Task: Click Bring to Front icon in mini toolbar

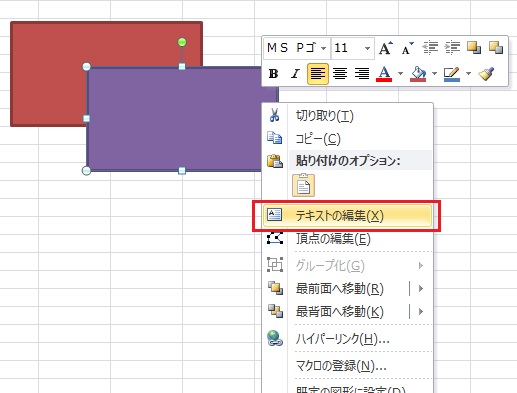Action: [474, 48]
